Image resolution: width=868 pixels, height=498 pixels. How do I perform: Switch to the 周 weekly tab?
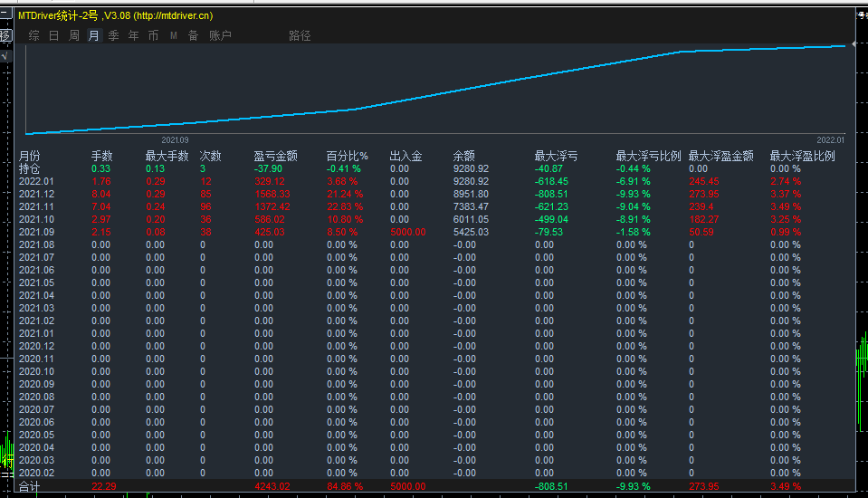click(73, 35)
